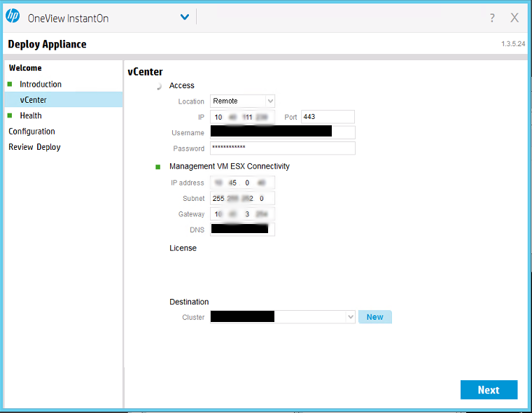Click the New cluster button
This screenshot has width=532, height=413.
click(x=375, y=317)
